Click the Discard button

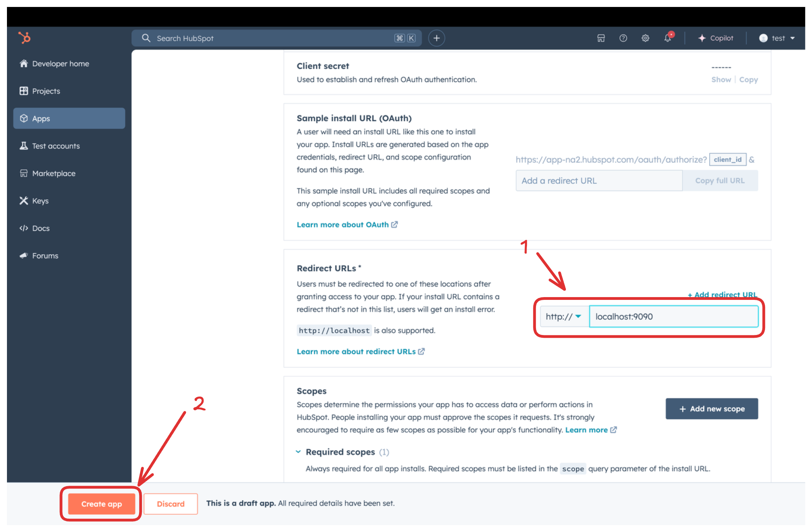[171, 504]
